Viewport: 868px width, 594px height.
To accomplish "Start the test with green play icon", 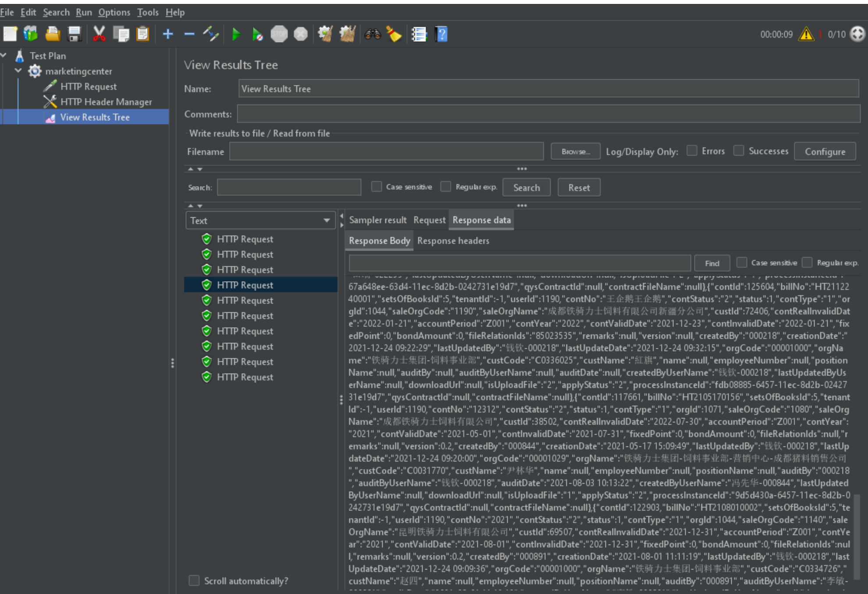I will 236,34.
